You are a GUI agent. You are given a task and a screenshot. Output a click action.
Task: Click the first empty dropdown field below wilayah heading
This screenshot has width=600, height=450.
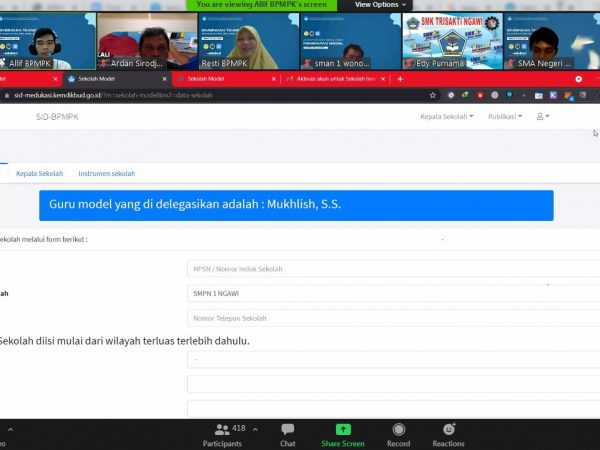click(393, 360)
